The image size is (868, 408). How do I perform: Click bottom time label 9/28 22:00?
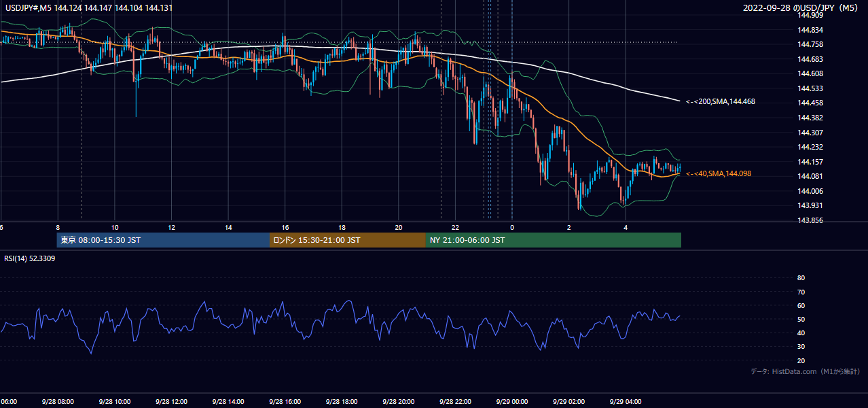[454, 402]
